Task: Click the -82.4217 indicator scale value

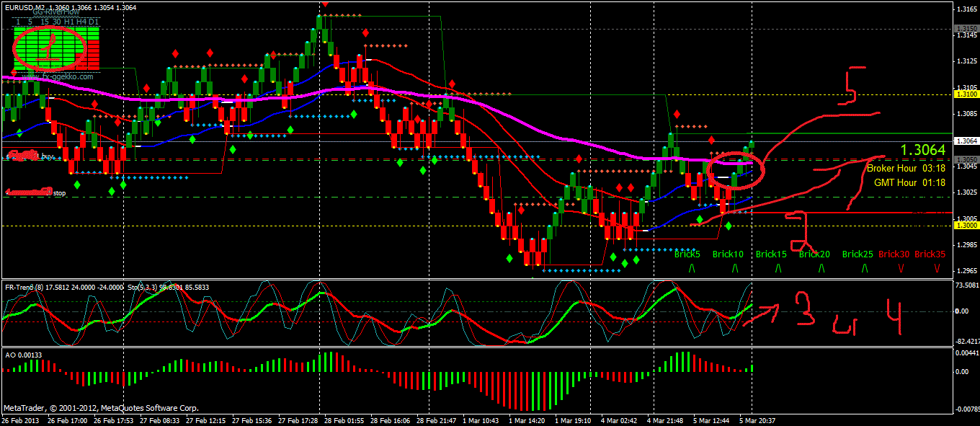Action: click(967, 341)
